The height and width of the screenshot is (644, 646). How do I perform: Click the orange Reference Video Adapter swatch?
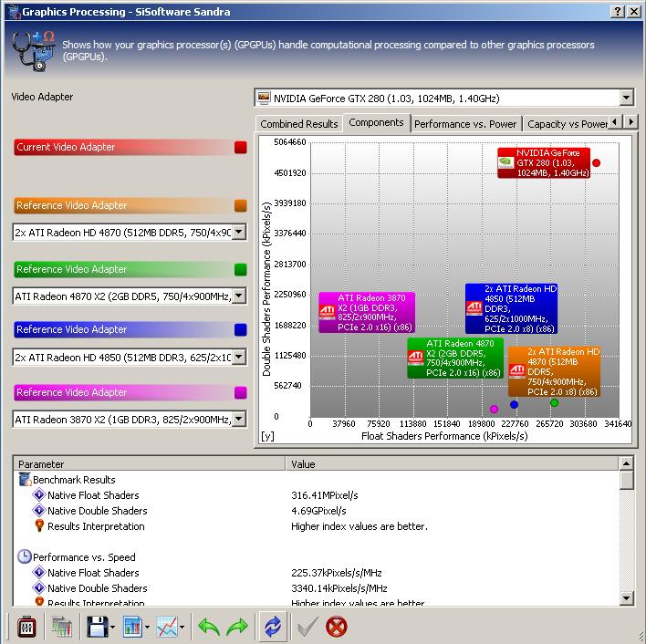[241, 205]
